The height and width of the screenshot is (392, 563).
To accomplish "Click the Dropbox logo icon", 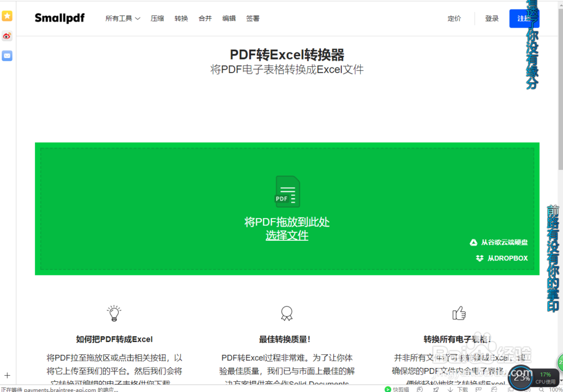I will [x=480, y=258].
